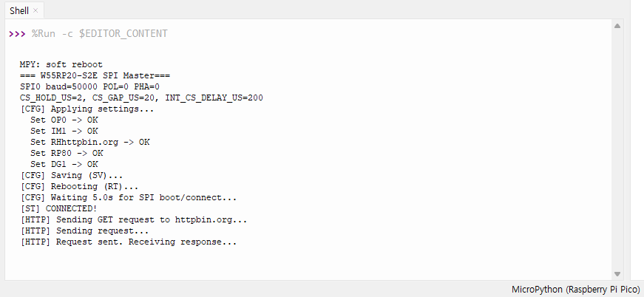
Task: Click the shell scrollbar down arrow
Action: tap(617, 274)
